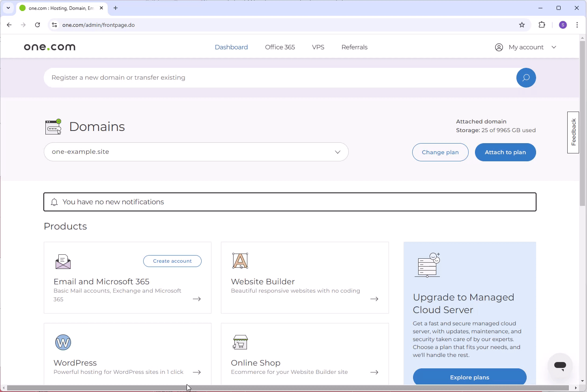Click the Domains globe icon
This screenshot has width=587, height=392.
(x=53, y=126)
